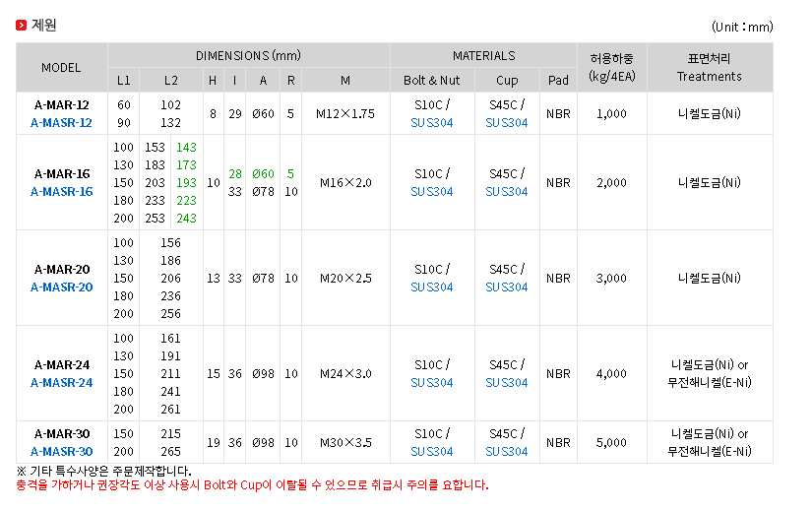
Task: Click load value 3,000
Action: click(x=611, y=279)
